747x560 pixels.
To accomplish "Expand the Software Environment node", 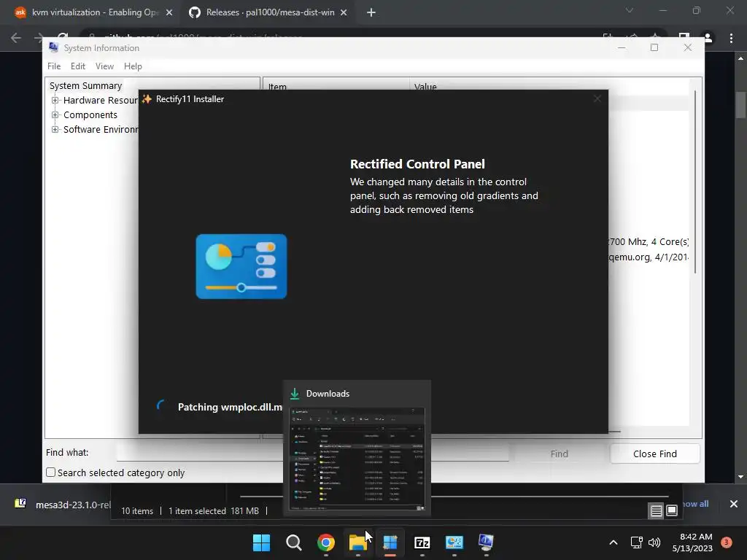I will pos(55,130).
